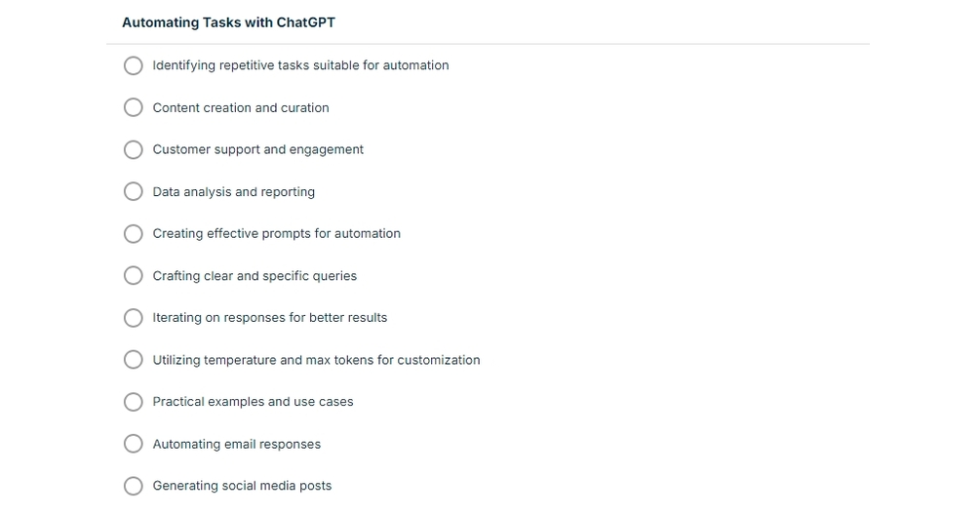Click 'Automating email responses' lesson text
This screenshot has width=980, height=516.
pyautogui.click(x=237, y=444)
